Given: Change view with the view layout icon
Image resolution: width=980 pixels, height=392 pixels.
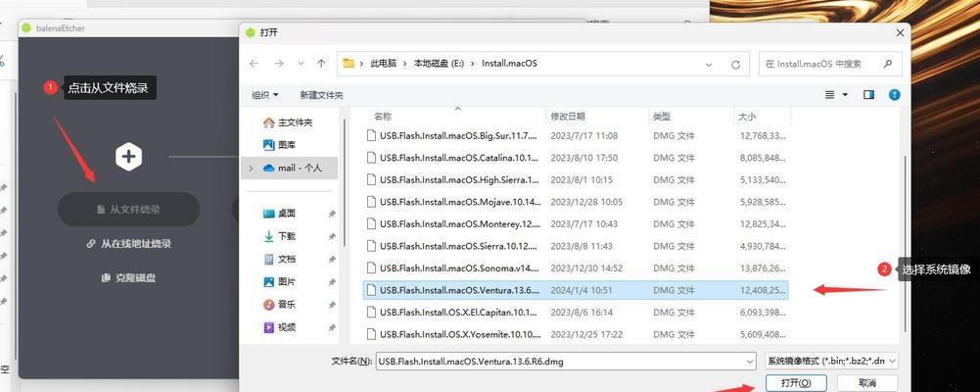Looking at the screenshot, I should pyautogui.click(x=830, y=95).
